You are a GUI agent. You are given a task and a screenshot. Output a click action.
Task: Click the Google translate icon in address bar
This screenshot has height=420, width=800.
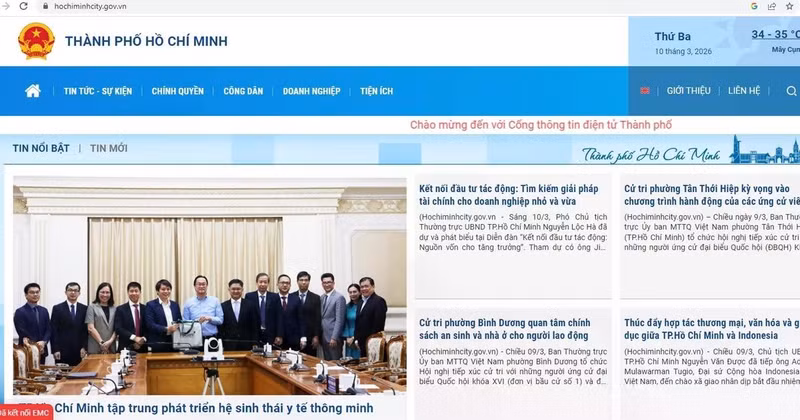(x=754, y=6)
